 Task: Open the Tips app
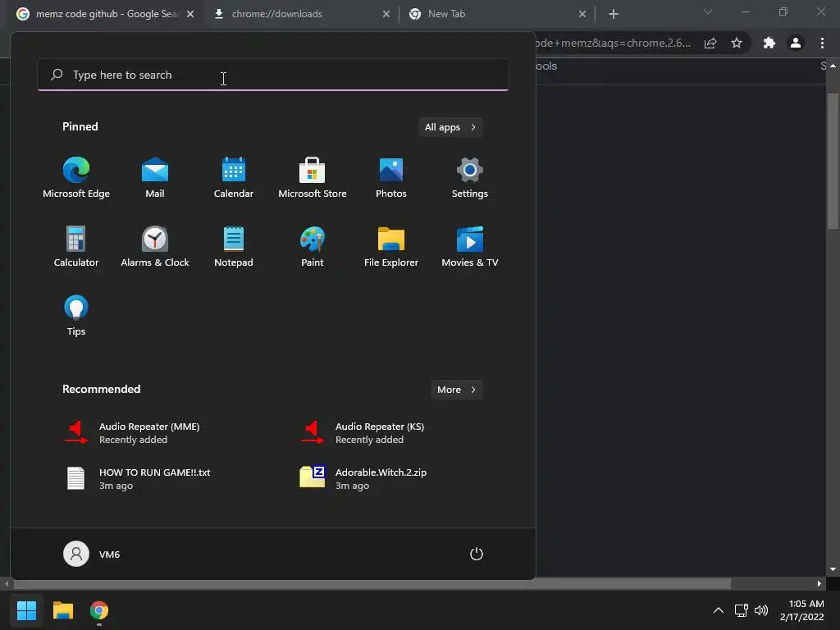coord(76,316)
